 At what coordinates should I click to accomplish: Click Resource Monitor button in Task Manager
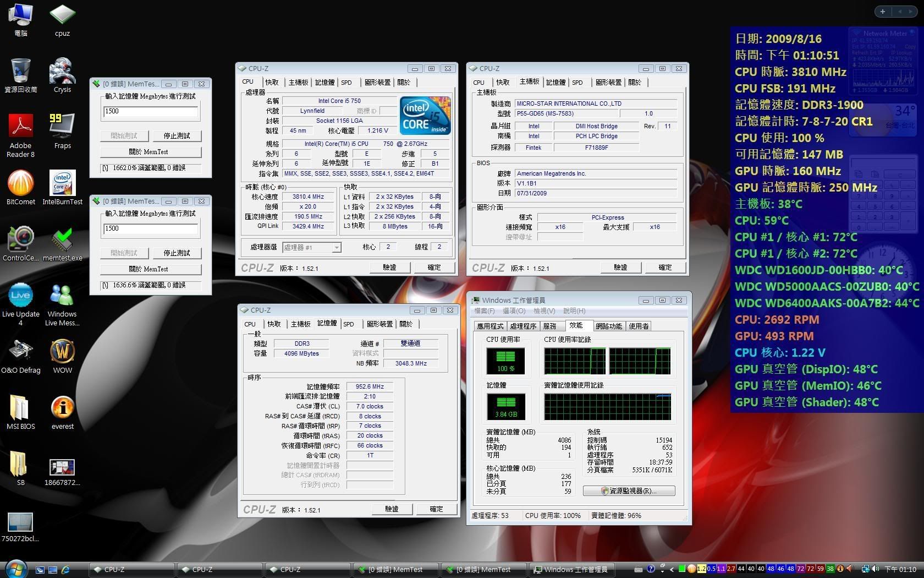(x=629, y=491)
